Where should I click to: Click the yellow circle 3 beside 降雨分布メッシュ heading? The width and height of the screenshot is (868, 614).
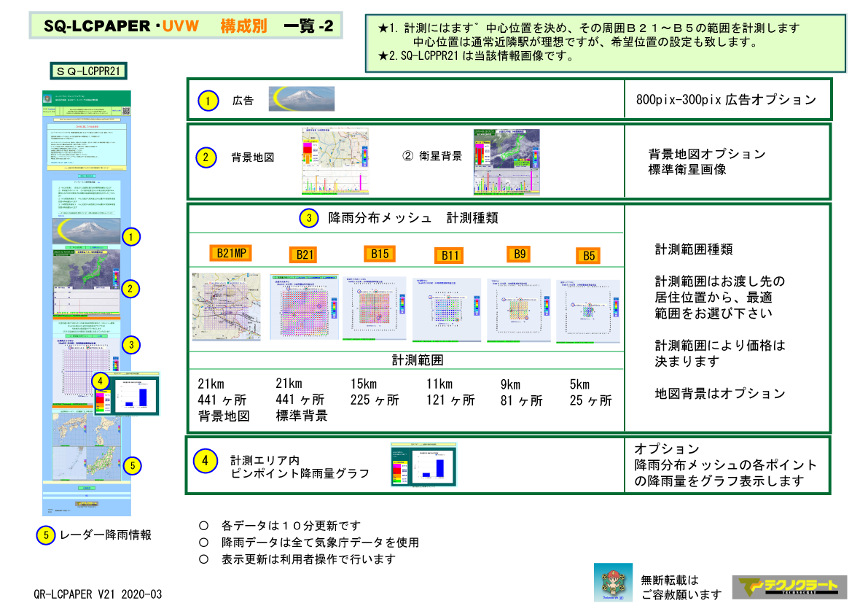pos(308,217)
